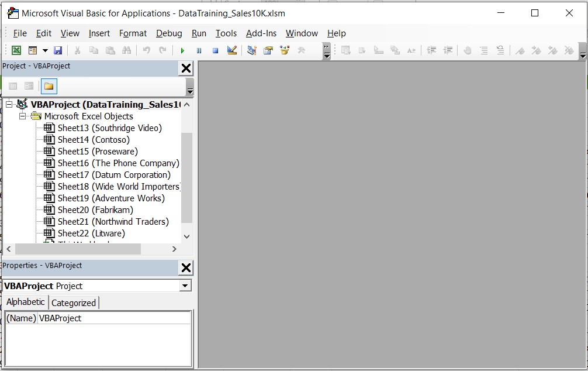Screen dimensions: 588x371
Task: Open the Edit toolbar options arrow
Action: [x=583, y=51]
